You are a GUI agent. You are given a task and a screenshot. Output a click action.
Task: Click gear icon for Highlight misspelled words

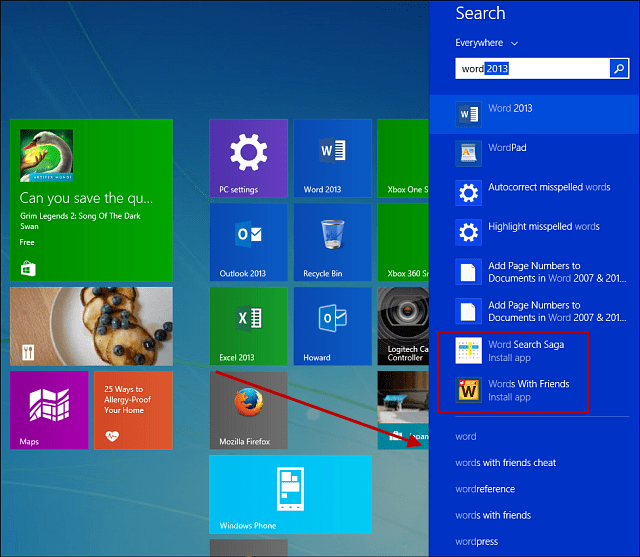(x=469, y=233)
